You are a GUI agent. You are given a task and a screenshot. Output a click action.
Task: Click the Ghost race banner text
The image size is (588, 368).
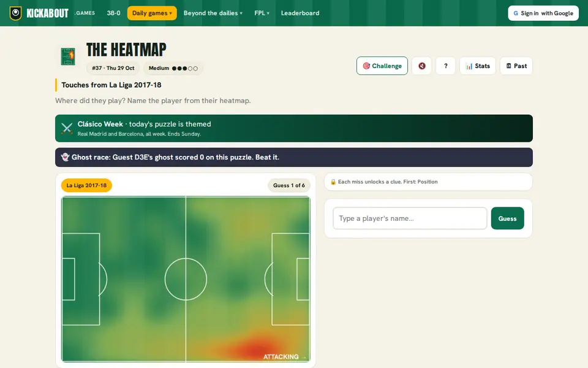click(175, 157)
